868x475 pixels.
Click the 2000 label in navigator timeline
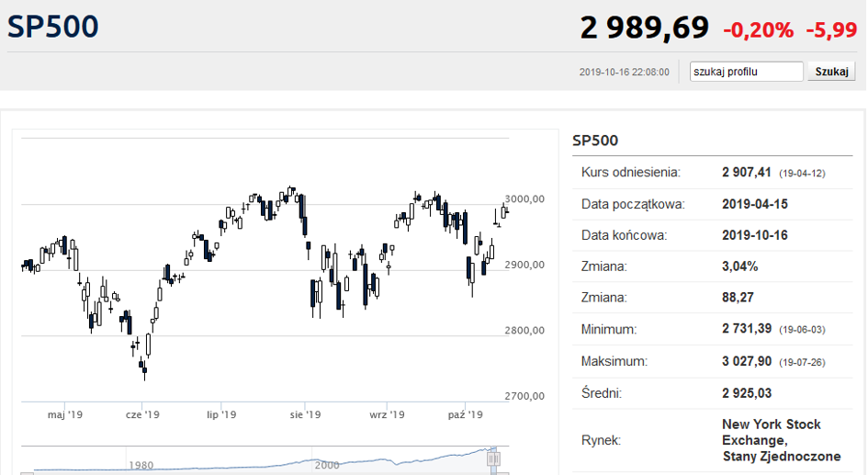point(328,465)
